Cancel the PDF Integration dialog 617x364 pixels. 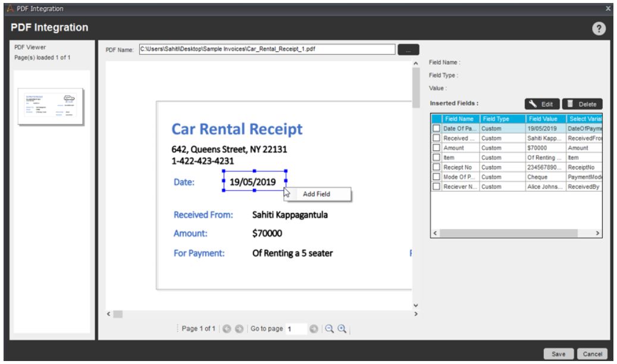pyautogui.click(x=592, y=354)
